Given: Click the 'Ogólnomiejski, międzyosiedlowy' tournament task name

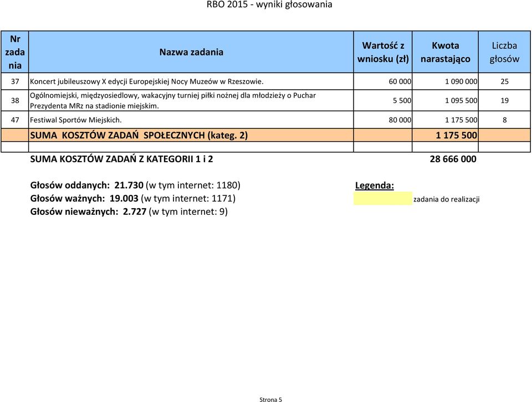Looking at the screenshot, I should (173, 100).
